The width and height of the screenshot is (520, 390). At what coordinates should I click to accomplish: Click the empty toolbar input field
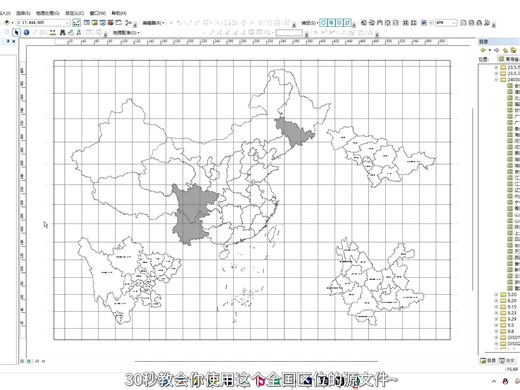tap(289, 33)
